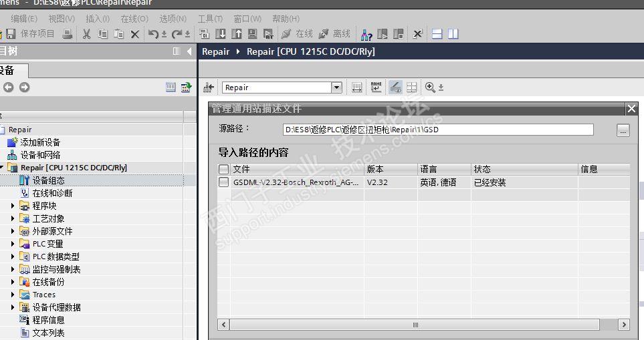This screenshot has width=644, height=340.
Task: Expand the 程序块 folder
Action: point(12,206)
